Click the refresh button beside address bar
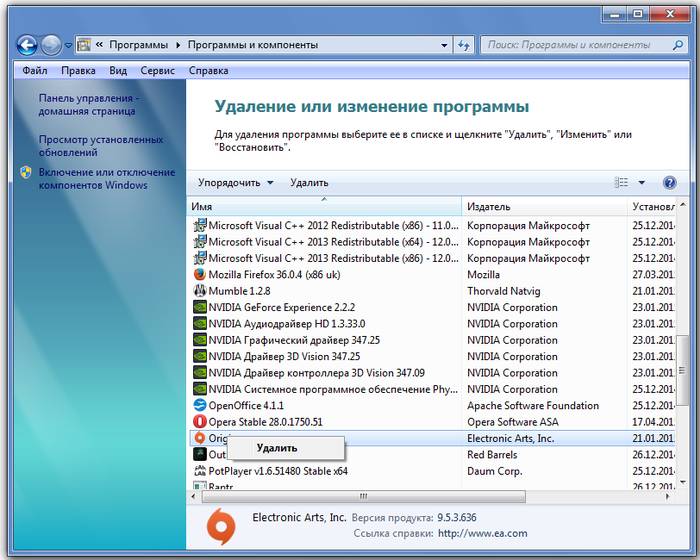The width and height of the screenshot is (700, 560). pos(463,45)
